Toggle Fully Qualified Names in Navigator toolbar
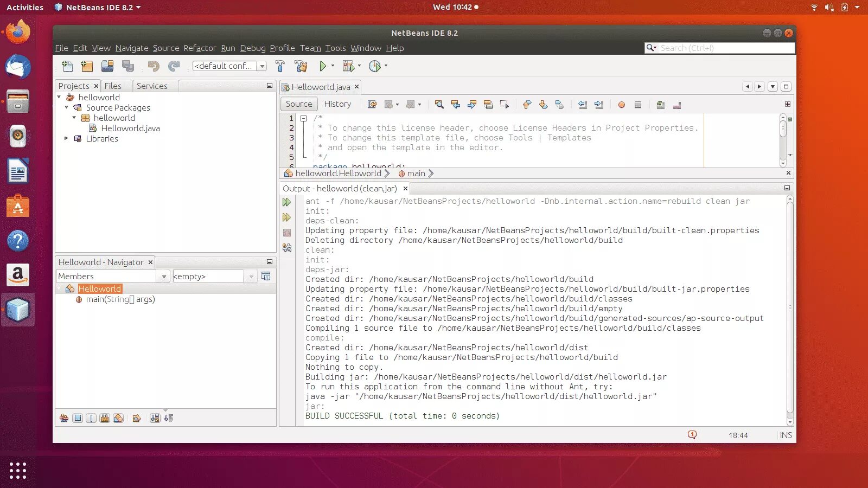This screenshot has width=868, height=488. click(x=137, y=418)
